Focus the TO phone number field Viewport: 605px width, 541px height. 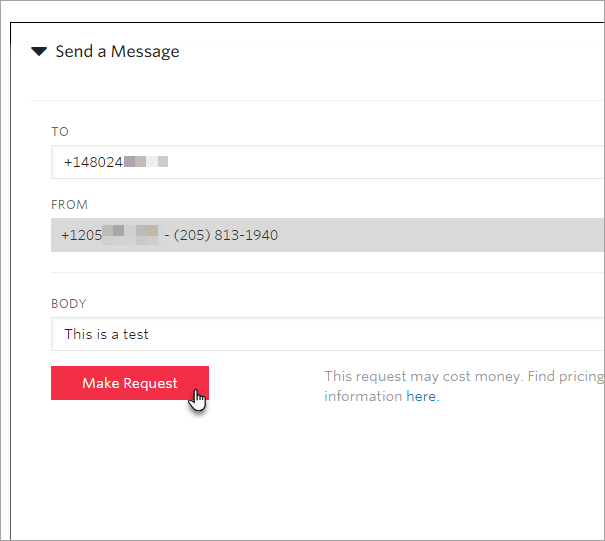pos(328,162)
